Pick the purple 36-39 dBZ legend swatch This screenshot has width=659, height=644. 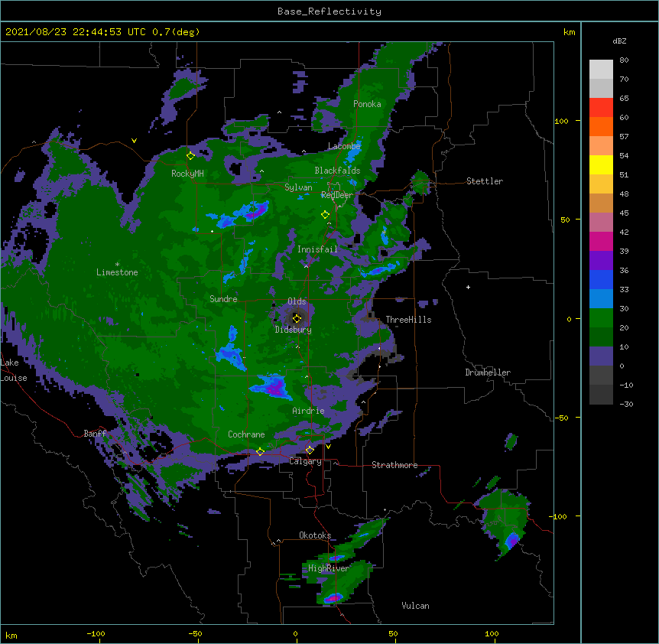(x=601, y=261)
